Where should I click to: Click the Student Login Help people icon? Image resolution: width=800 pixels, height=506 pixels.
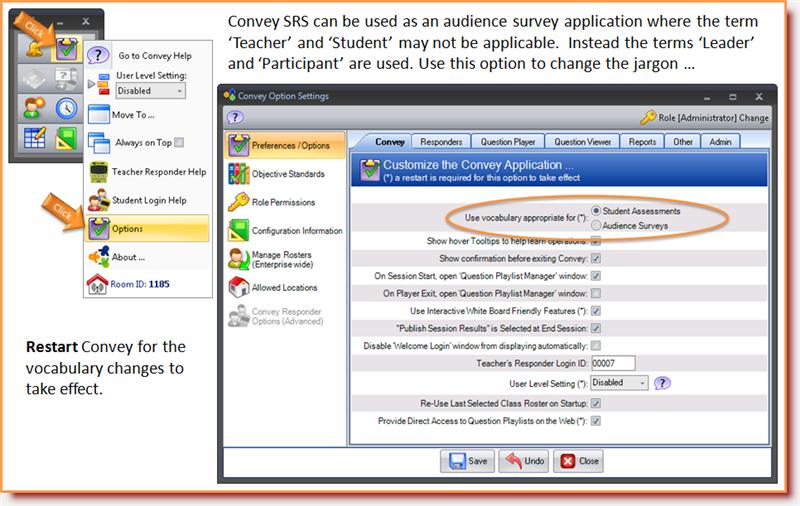coord(98,200)
